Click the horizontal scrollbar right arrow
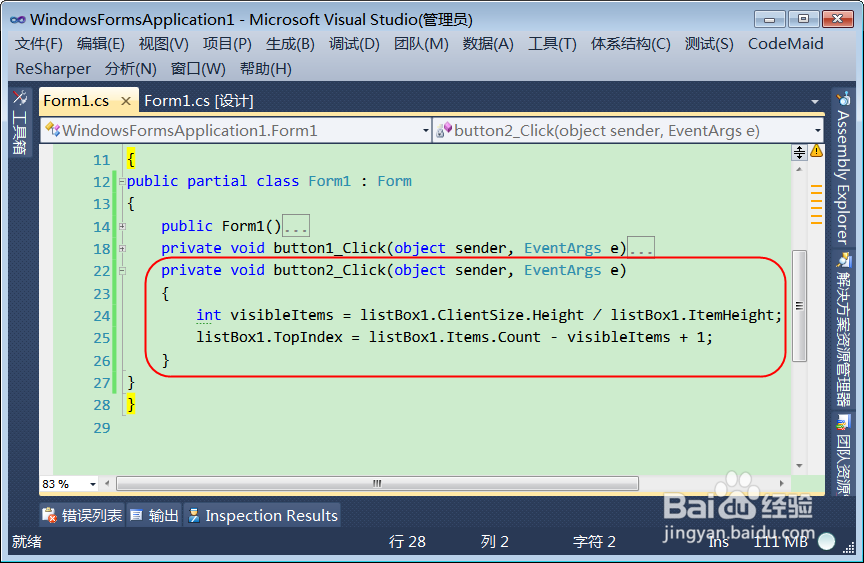This screenshot has height=563, width=864. click(781, 484)
